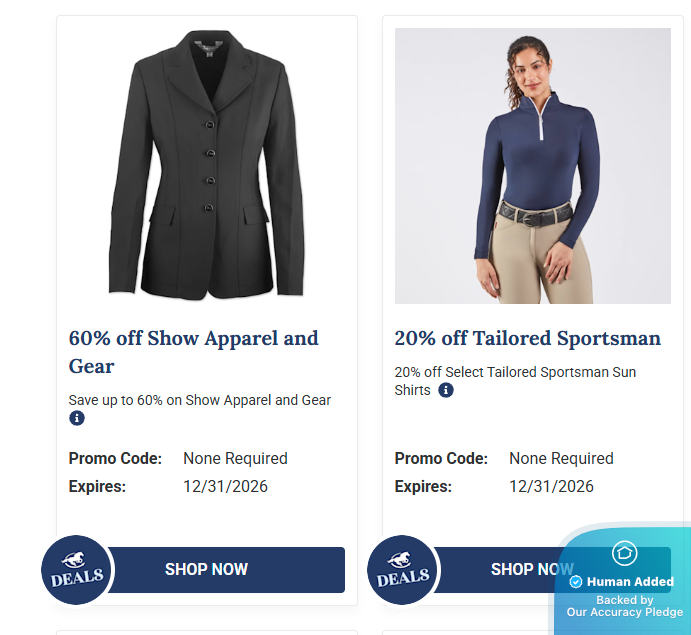The width and height of the screenshot is (691, 635).
Task: Click the expiry date on Show Apparel card
Action: tap(225, 487)
